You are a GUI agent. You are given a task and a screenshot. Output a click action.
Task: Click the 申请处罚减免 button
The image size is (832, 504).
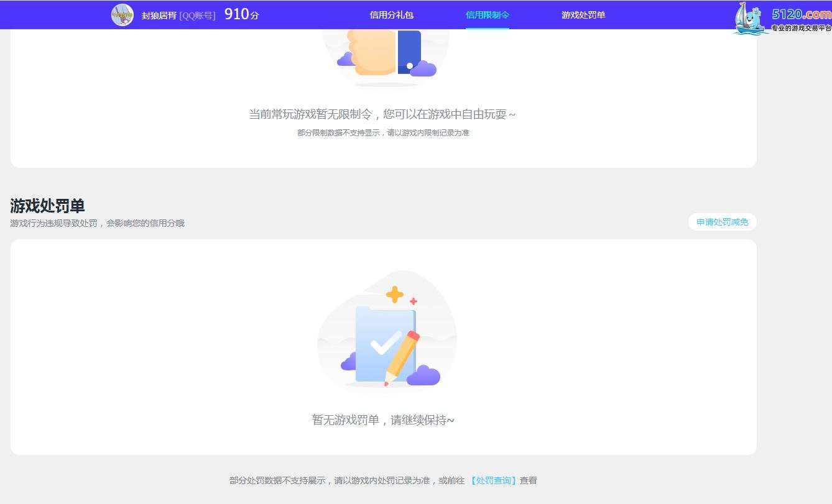722,222
